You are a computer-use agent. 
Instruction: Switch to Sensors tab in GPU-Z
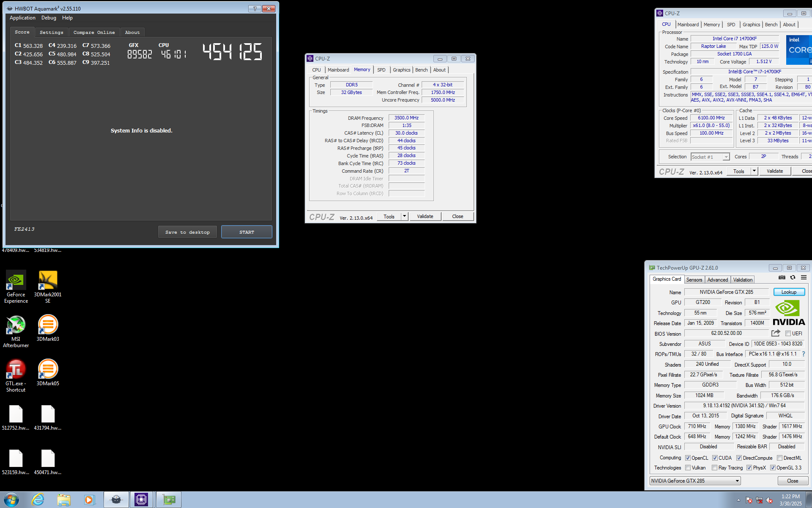tap(694, 280)
